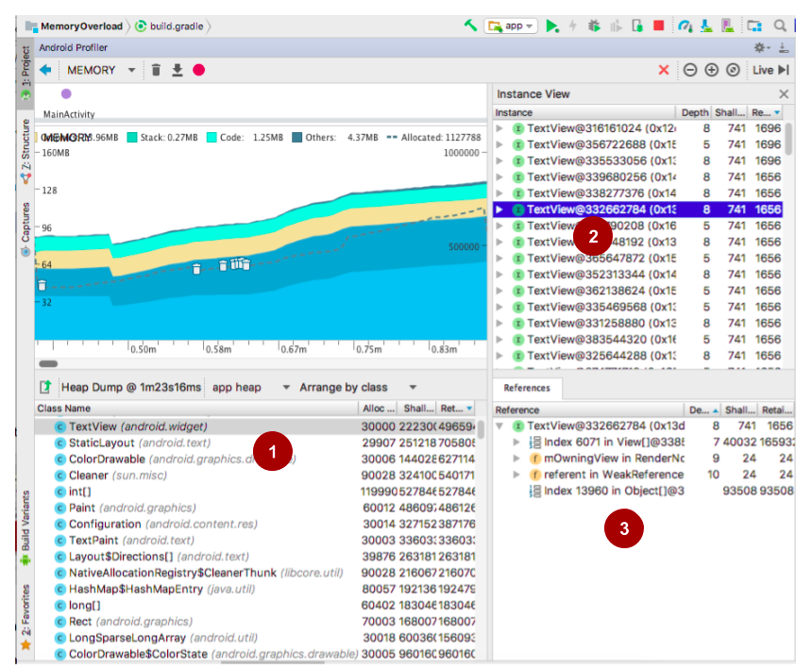
Task: Click the red record allocations button
Action: point(199,70)
